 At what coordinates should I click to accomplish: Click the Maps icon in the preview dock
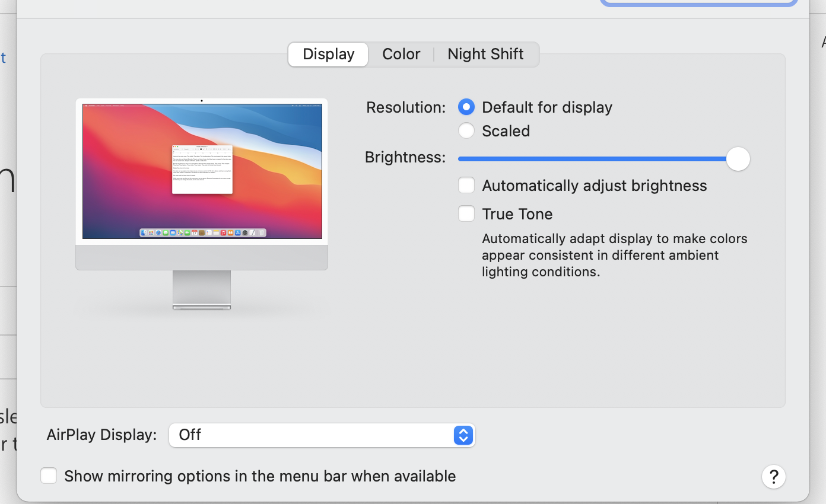point(180,232)
